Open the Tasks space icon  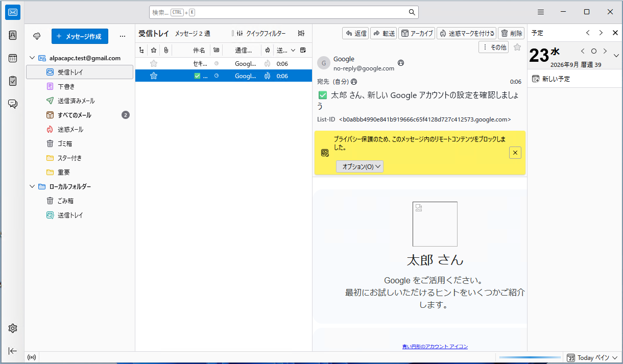[13, 81]
